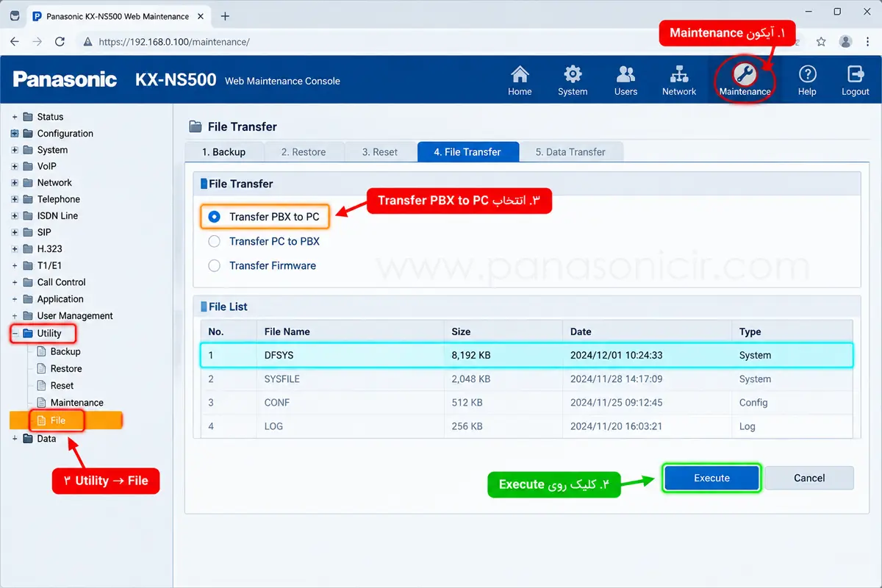
Task: Go back with browser back arrow
Action: coord(15,42)
